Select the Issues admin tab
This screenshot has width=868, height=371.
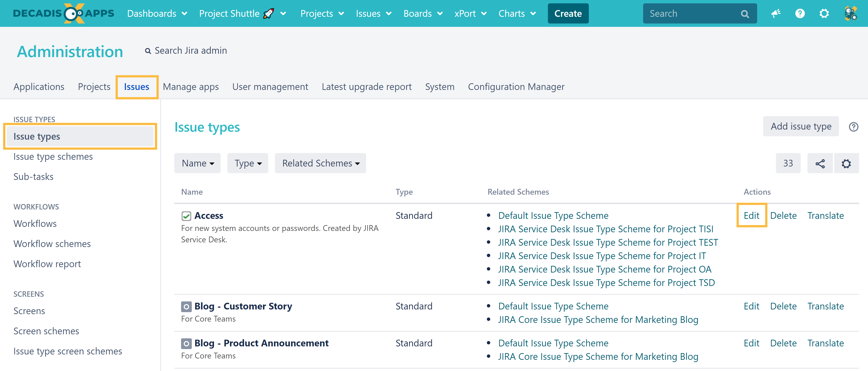136,87
